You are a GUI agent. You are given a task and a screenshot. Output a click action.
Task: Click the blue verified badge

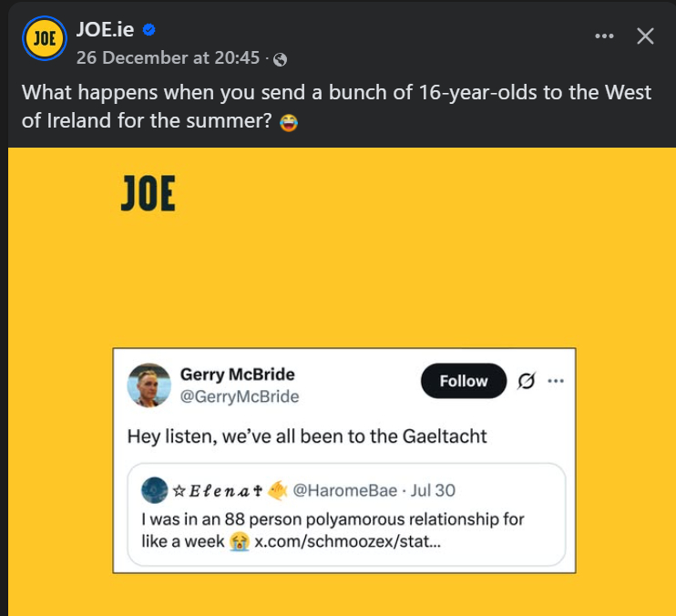click(x=149, y=30)
